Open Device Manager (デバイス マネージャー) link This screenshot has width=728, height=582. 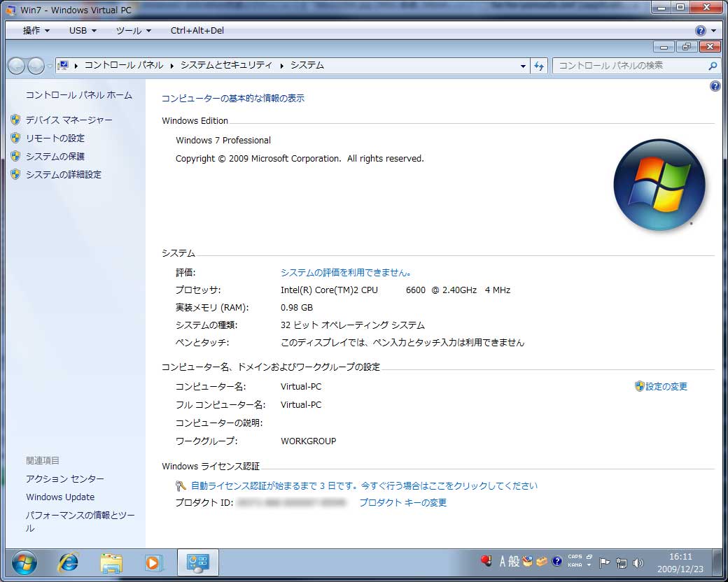click(x=69, y=120)
